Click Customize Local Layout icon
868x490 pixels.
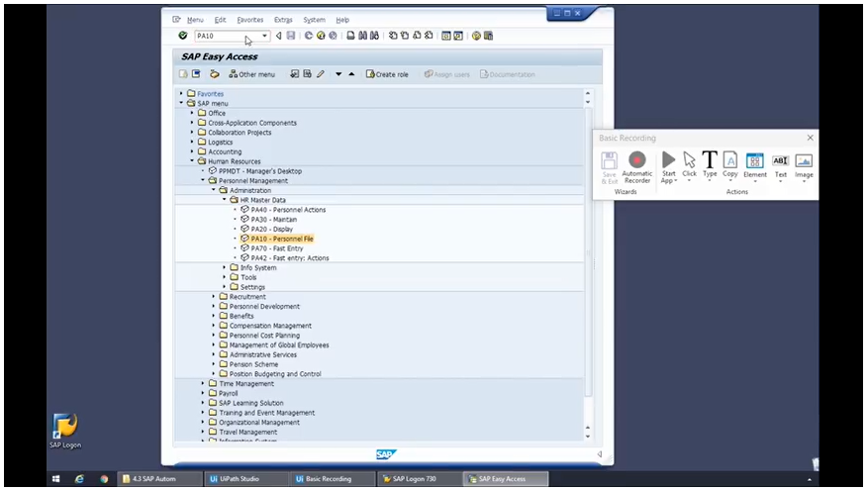coord(488,36)
